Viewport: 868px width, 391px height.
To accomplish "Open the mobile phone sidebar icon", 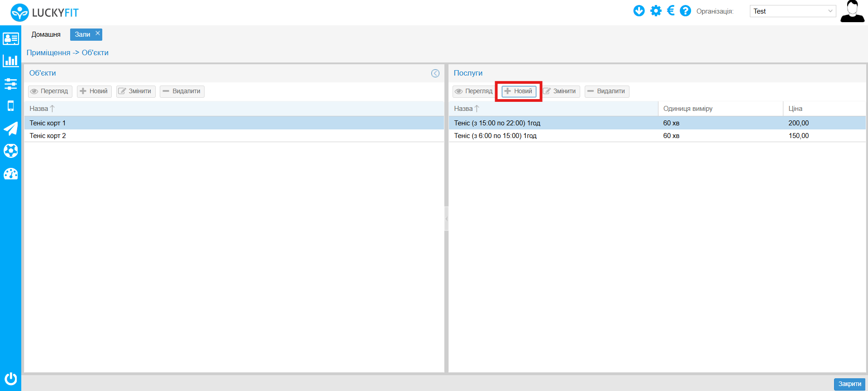I will pyautogui.click(x=10, y=106).
